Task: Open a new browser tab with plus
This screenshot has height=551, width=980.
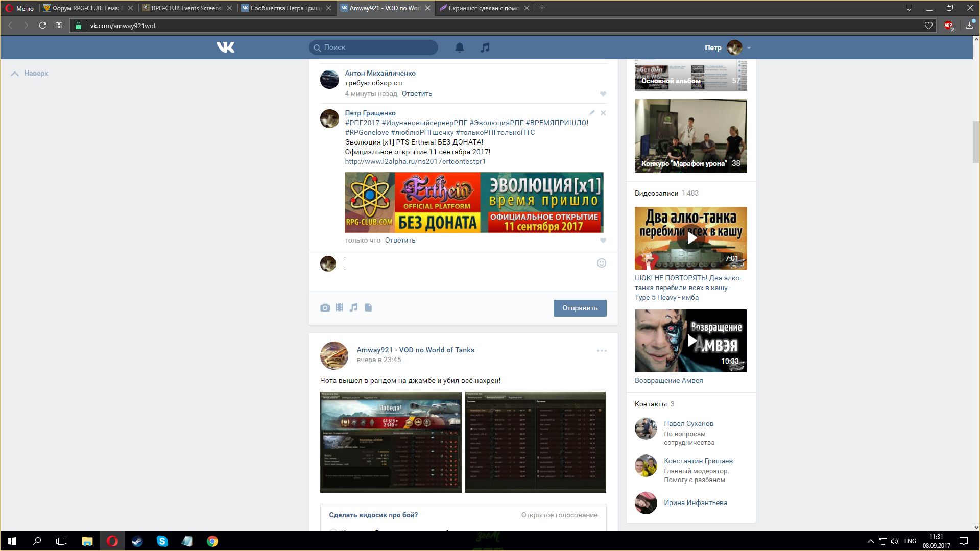Action: (542, 8)
